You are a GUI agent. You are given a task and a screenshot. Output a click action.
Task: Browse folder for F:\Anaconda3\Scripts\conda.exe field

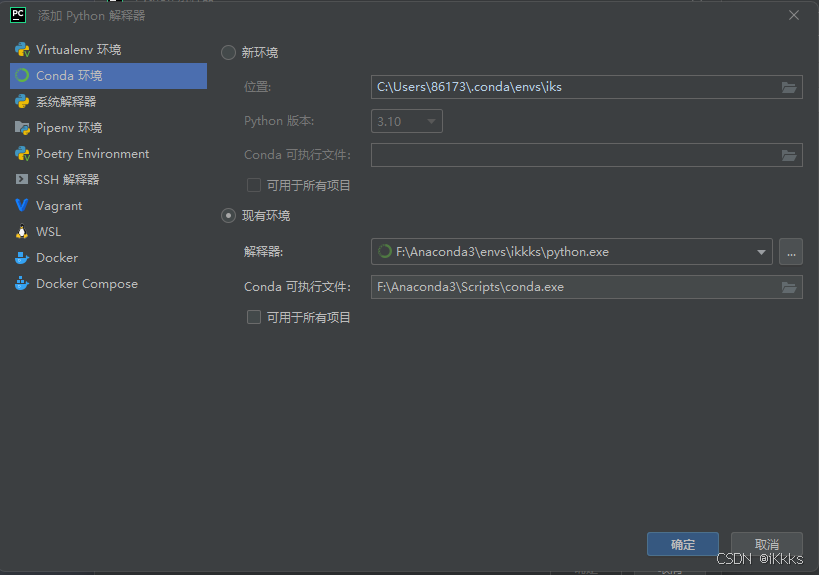point(789,287)
